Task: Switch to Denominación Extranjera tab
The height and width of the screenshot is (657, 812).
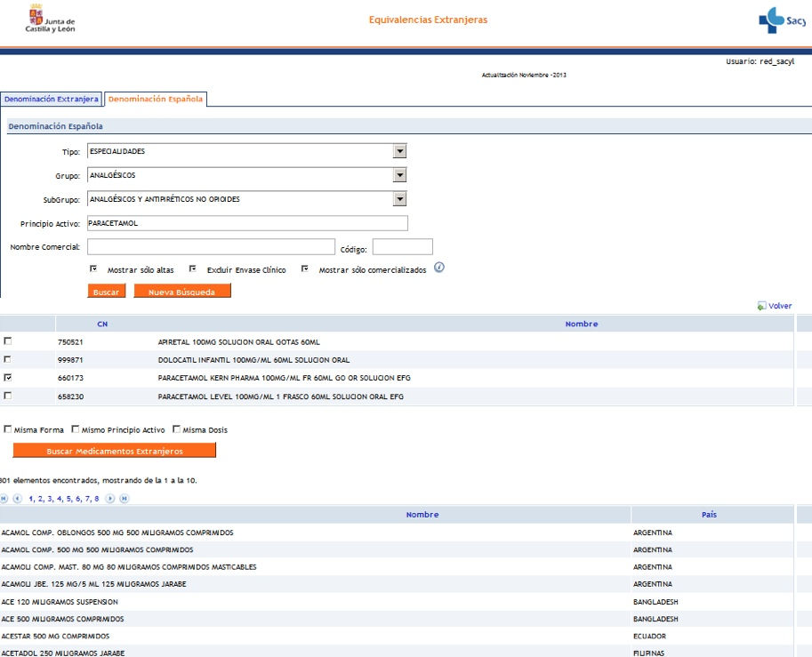Action: [x=51, y=99]
